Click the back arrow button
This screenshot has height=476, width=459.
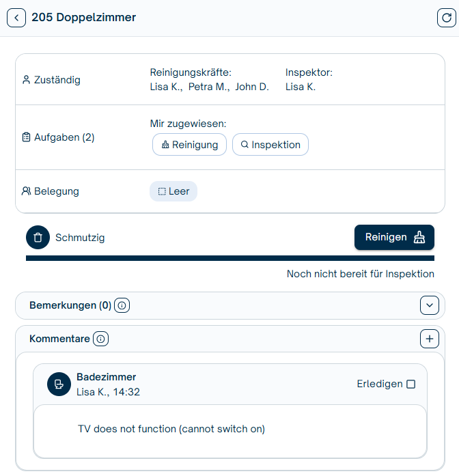tap(16, 18)
